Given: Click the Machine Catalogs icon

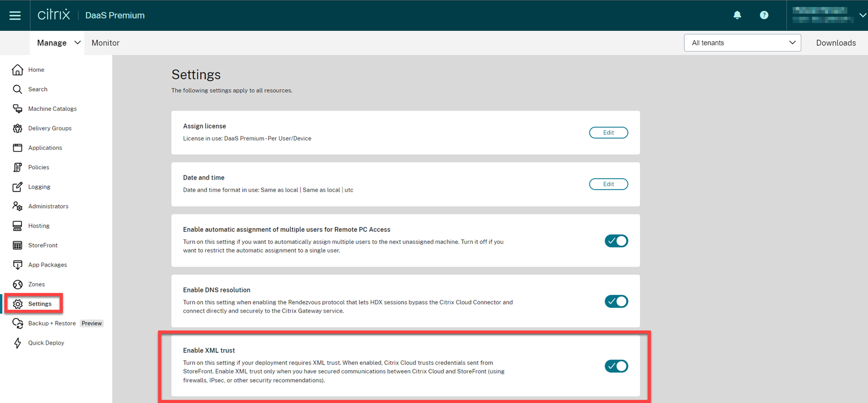Looking at the screenshot, I should (x=18, y=109).
